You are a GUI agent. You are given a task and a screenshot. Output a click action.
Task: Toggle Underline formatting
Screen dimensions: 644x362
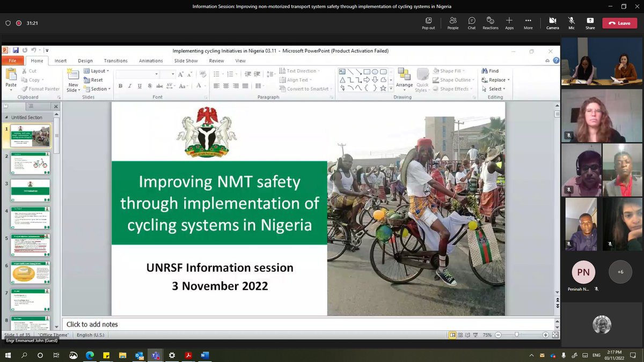140,86
